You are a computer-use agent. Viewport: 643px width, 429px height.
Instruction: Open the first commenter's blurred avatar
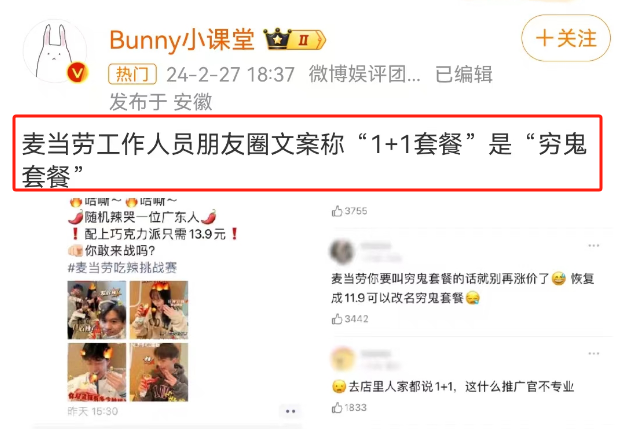click(x=342, y=251)
